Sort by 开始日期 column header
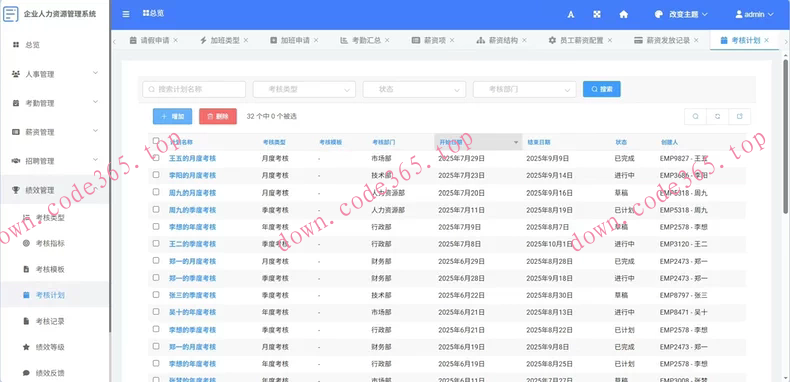Viewport: 790px width, 382px height. pyautogui.click(x=478, y=142)
